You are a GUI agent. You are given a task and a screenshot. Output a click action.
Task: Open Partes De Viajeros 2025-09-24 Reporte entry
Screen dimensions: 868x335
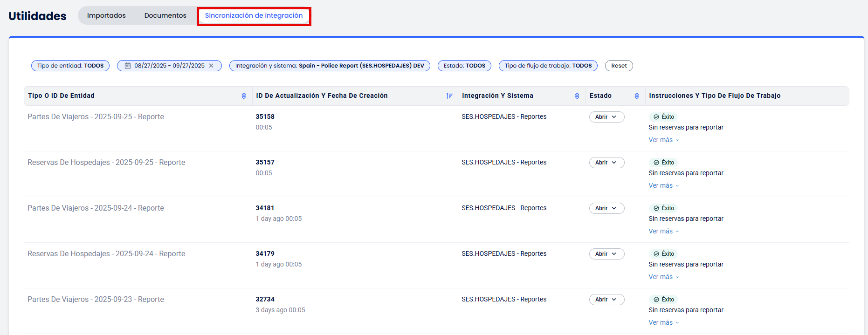[96, 208]
